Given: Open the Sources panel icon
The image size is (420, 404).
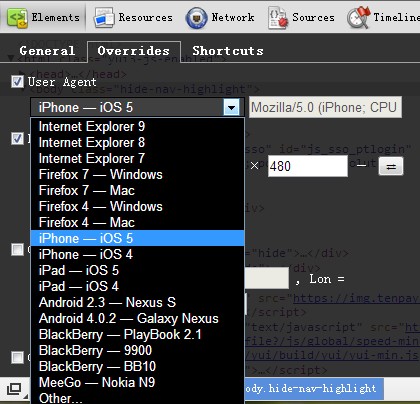Looking at the screenshot, I should (278, 18).
